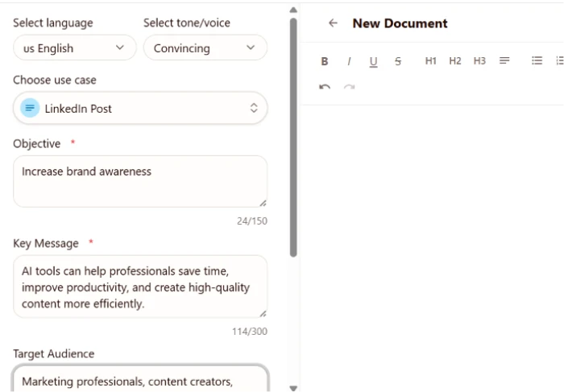Click the Choose use case label
The image size is (564, 392).
[x=55, y=80]
